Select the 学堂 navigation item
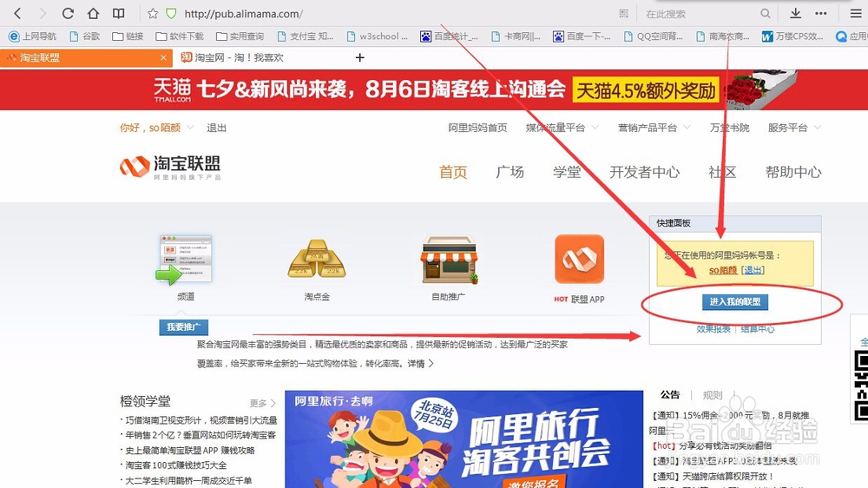868x488 pixels. tap(567, 172)
